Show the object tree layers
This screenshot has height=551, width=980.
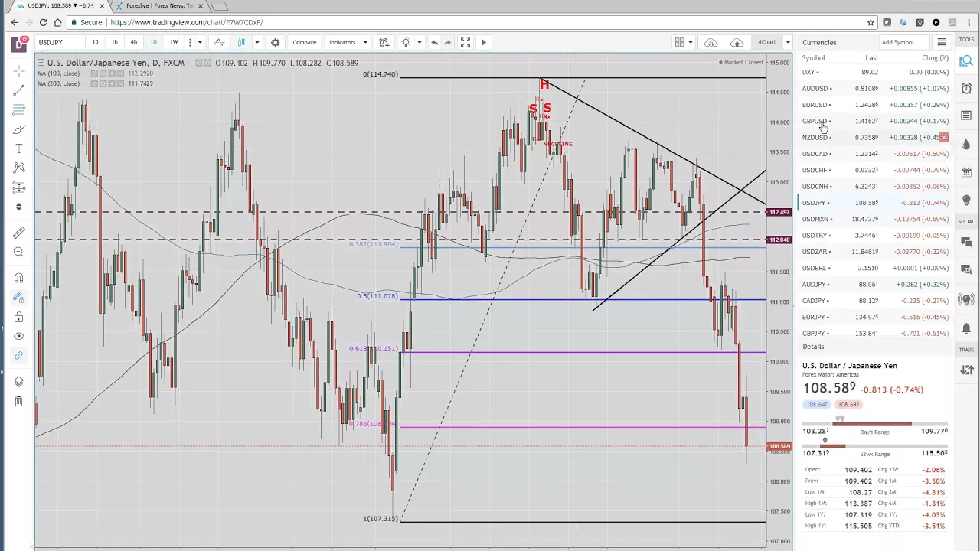coord(19,381)
